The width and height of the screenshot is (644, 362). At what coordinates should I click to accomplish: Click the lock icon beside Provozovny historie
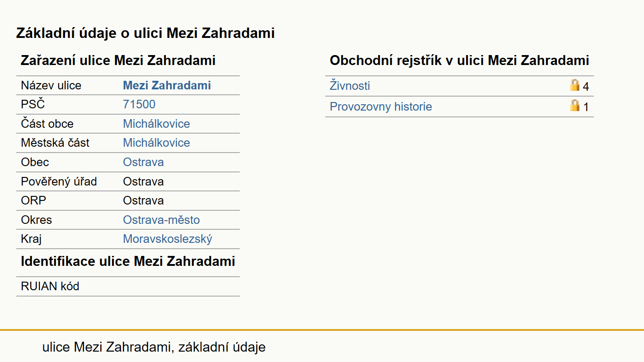coord(574,106)
